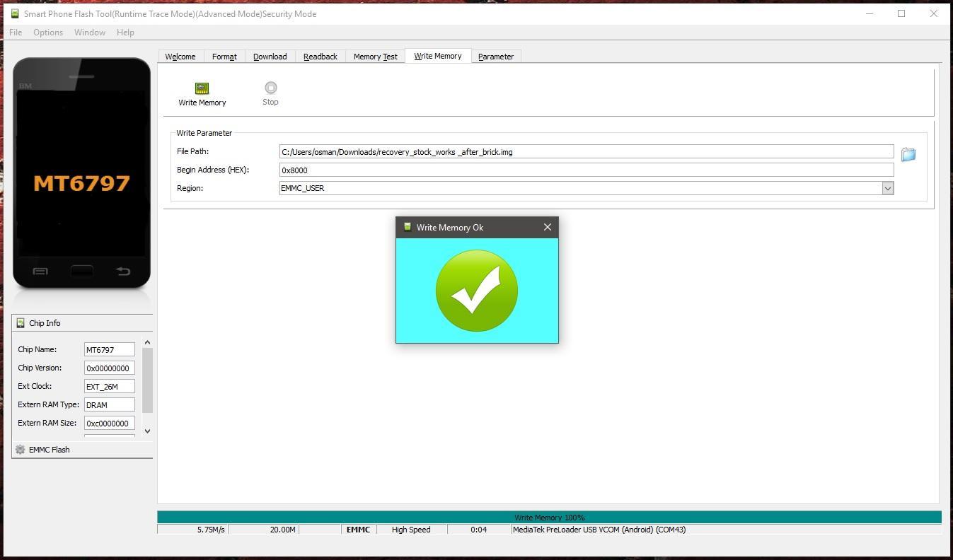Image resolution: width=953 pixels, height=560 pixels.
Task: Expand the Region dropdown arrow
Action: coord(887,188)
